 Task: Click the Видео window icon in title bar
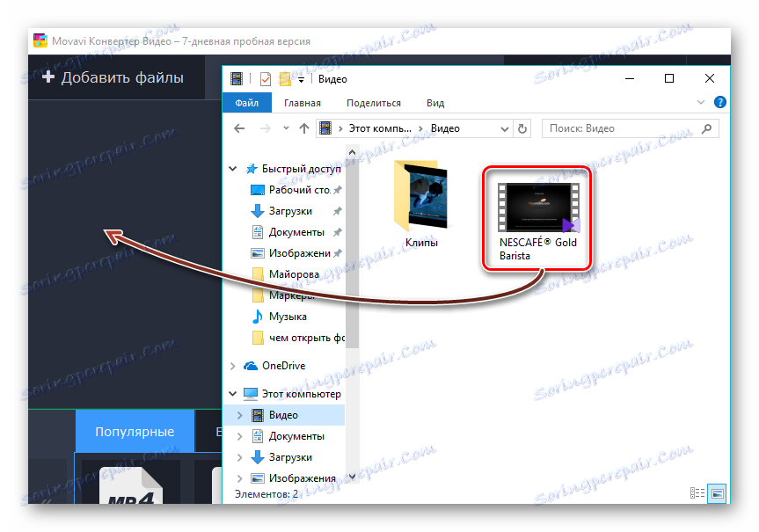point(237,78)
